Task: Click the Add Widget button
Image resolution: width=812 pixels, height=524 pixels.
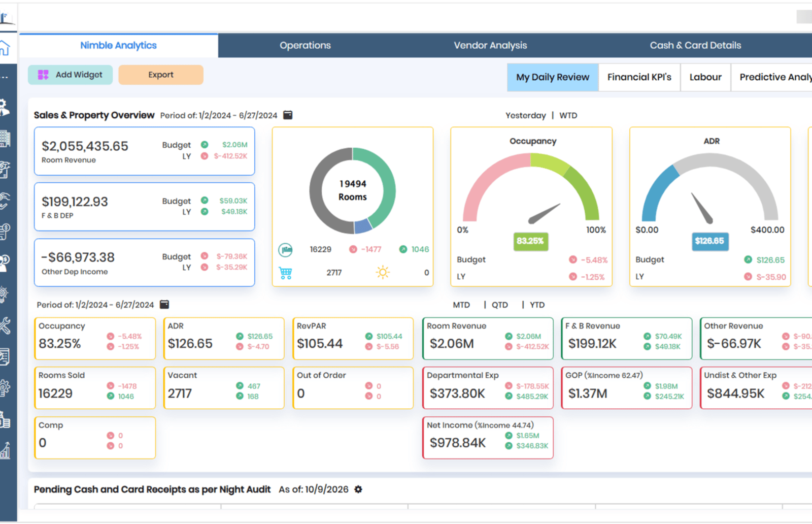Action: tap(70, 75)
